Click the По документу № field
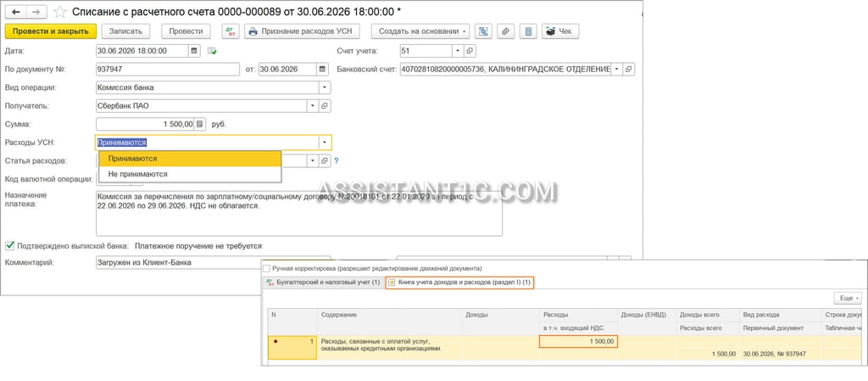 pyautogui.click(x=168, y=70)
